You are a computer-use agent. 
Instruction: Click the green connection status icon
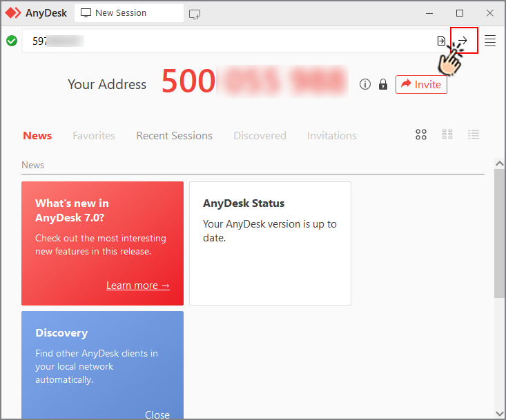12,41
